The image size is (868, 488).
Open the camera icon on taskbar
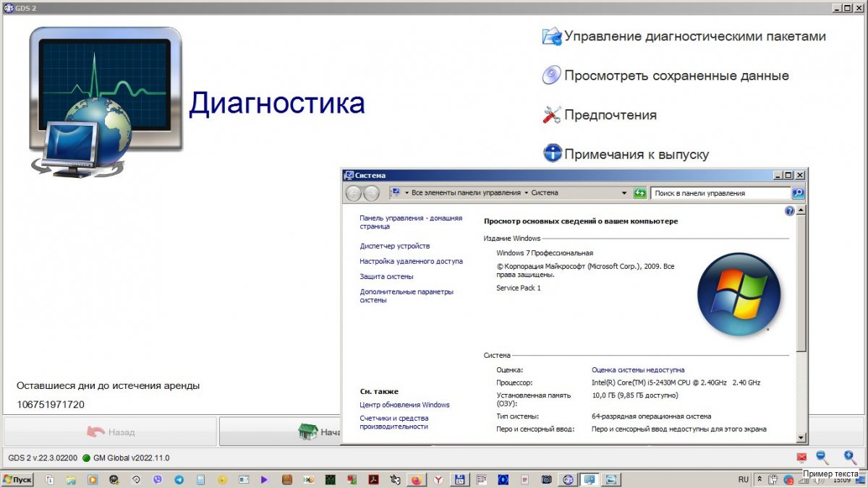547,479
